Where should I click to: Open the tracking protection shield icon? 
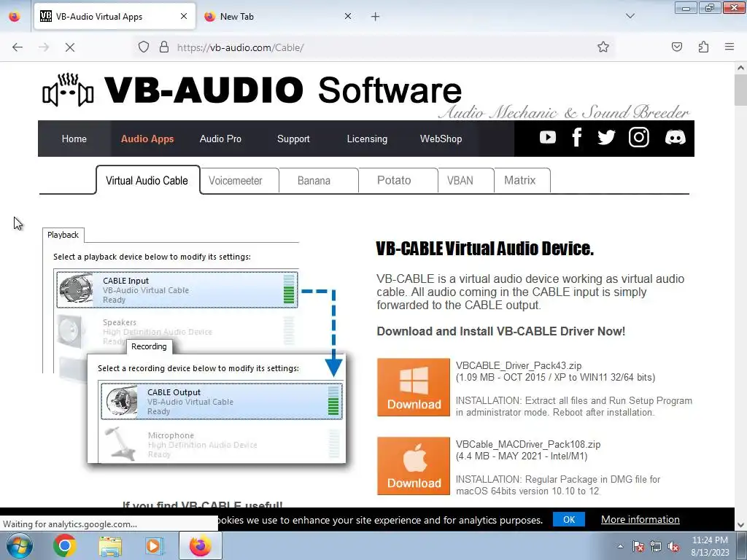tap(144, 47)
